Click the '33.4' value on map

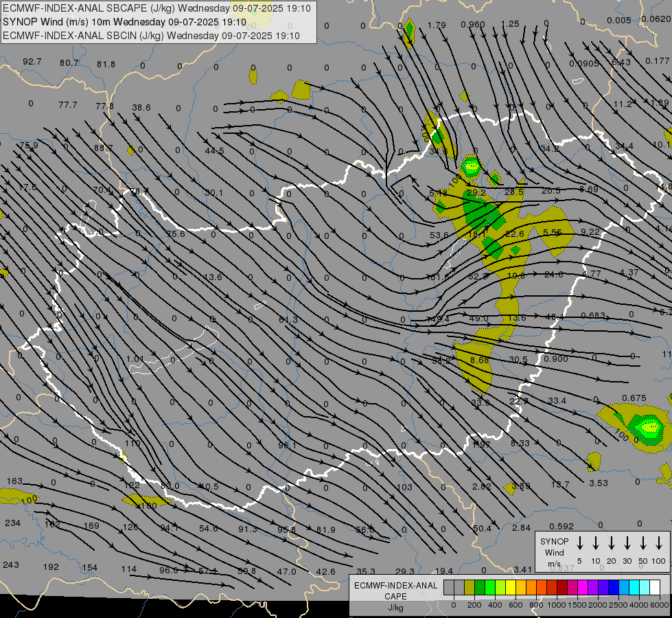(x=557, y=400)
